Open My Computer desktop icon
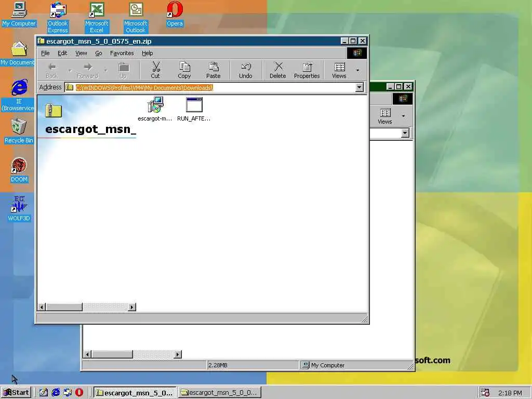 (x=19, y=14)
